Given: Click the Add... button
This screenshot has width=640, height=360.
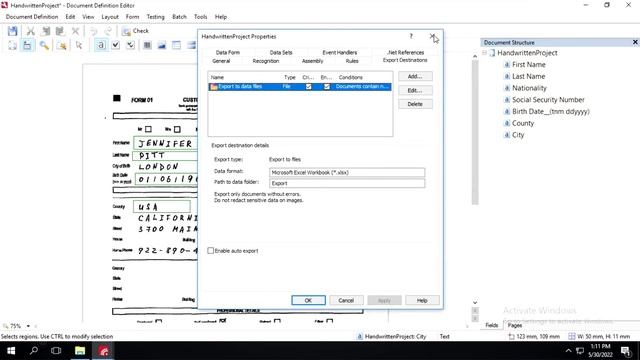Looking at the screenshot, I should click(415, 76).
